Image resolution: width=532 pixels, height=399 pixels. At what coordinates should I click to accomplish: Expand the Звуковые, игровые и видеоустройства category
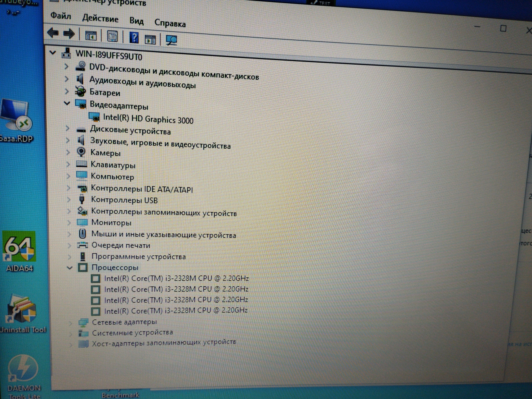click(x=68, y=140)
